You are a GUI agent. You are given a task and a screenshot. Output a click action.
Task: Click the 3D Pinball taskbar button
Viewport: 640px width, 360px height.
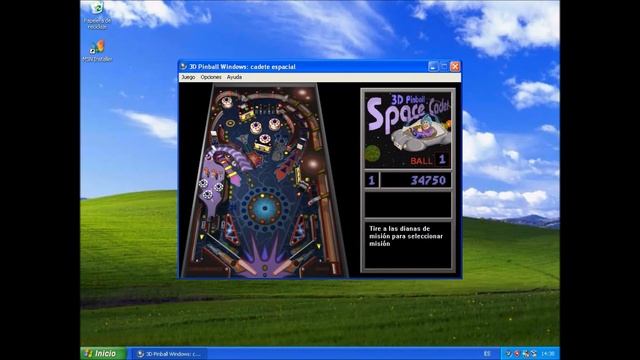pos(169,354)
